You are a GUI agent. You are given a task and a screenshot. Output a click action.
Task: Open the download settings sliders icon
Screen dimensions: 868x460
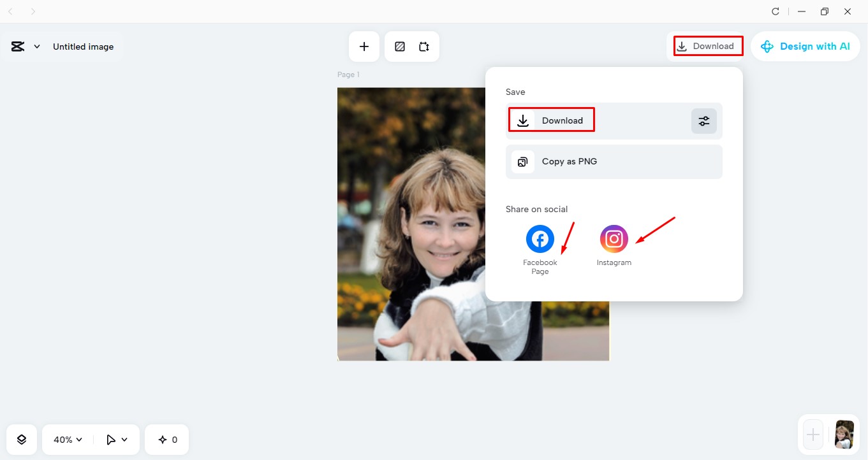[703, 120]
